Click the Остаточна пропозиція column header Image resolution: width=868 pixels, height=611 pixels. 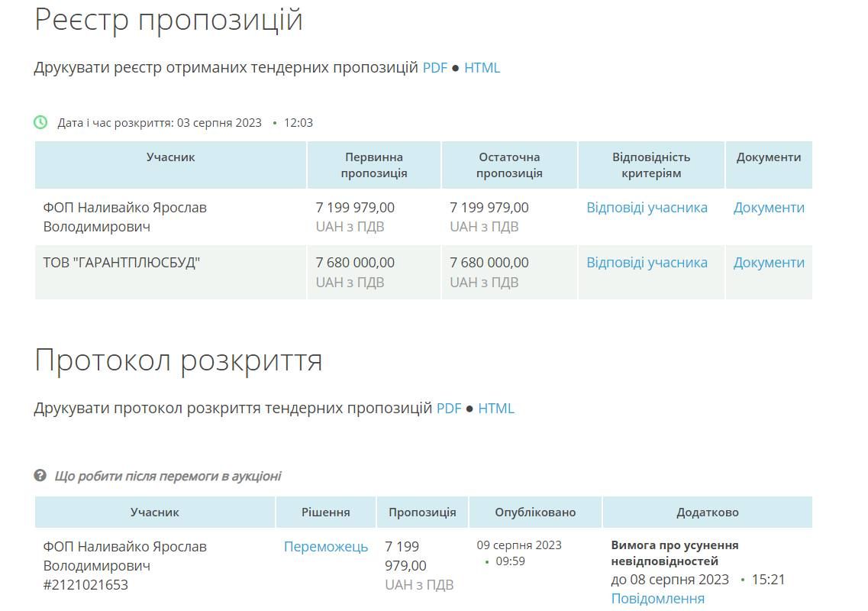(509, 165)
